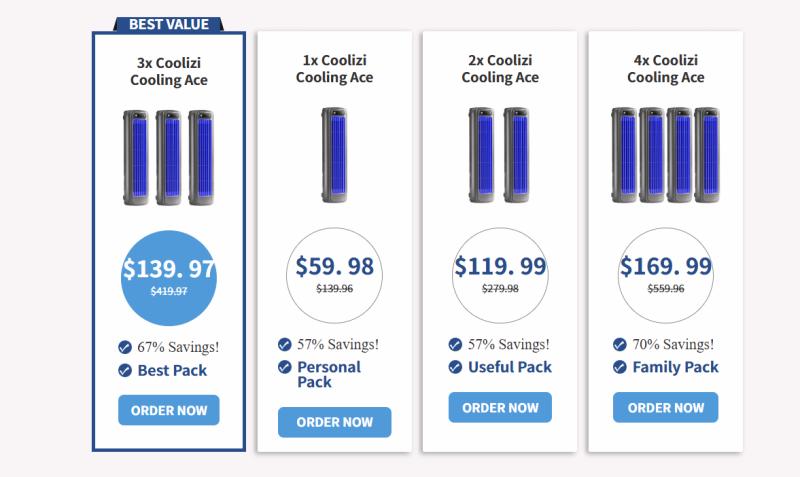
Task: Click the 67% Savings checkmark icon
Action: click(x=125, y=347)
